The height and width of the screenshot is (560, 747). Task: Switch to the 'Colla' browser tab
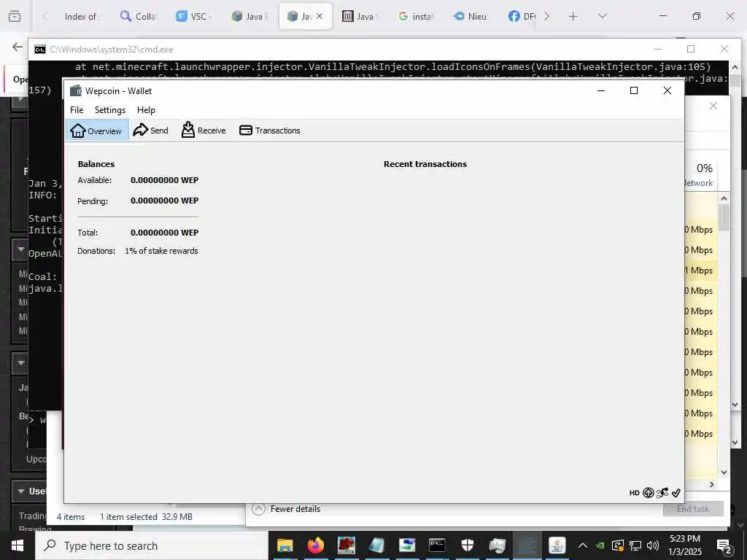139,17
